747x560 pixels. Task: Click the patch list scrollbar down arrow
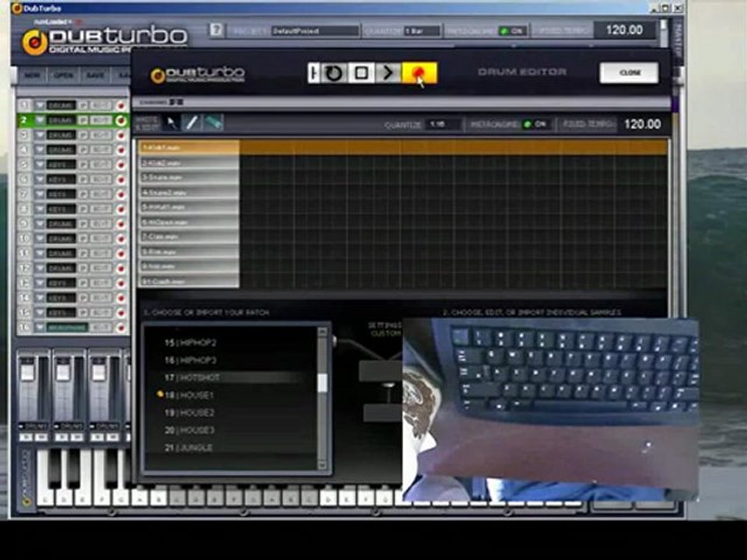click(x=322, y=465)
